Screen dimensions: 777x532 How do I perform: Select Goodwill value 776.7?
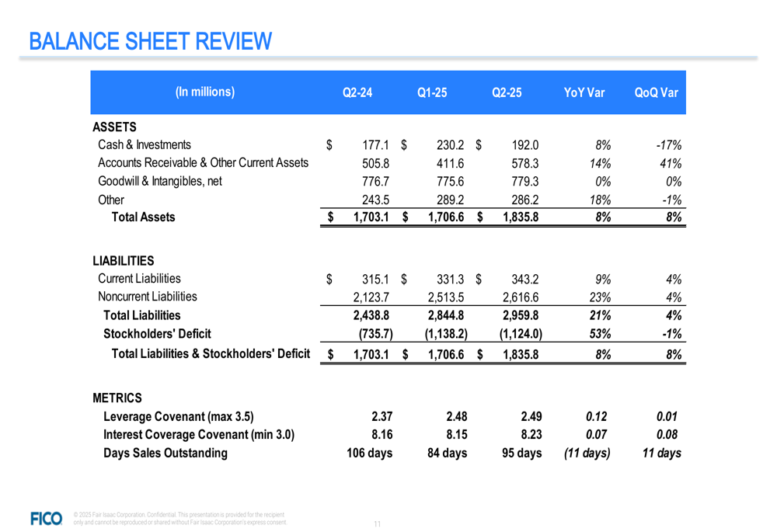(x=375, y=182)
